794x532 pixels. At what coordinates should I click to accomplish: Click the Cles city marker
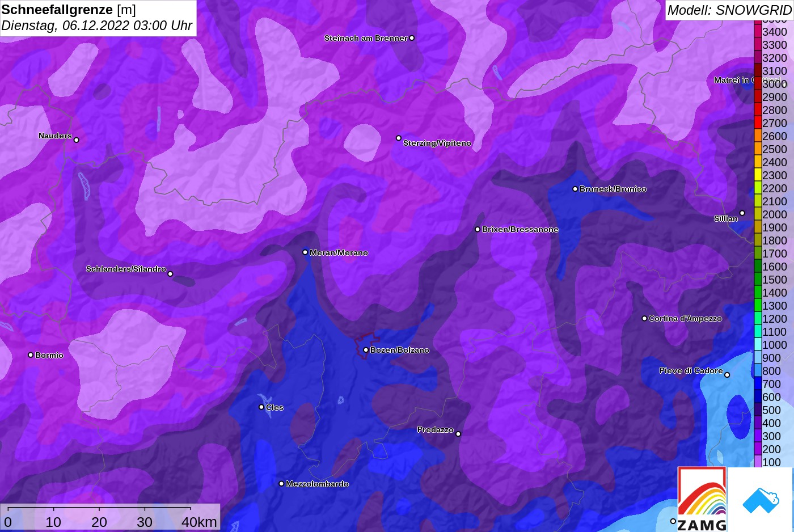(261, 407)
